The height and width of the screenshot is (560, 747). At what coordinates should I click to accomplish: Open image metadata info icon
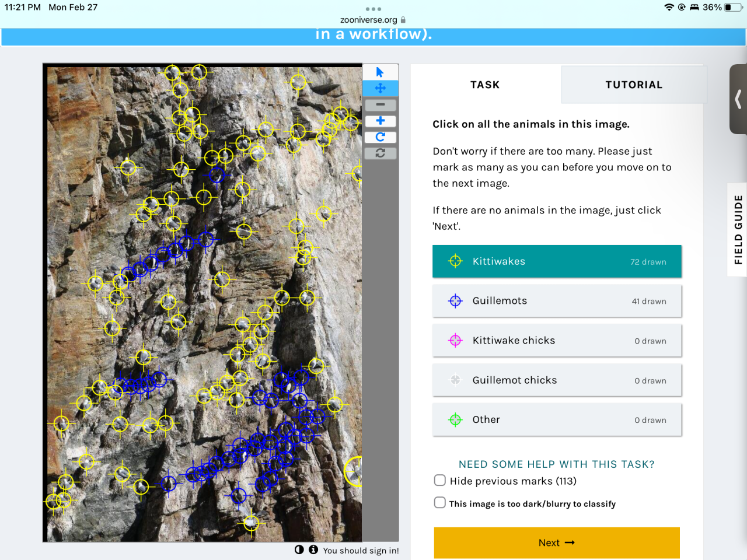(313, 549)
